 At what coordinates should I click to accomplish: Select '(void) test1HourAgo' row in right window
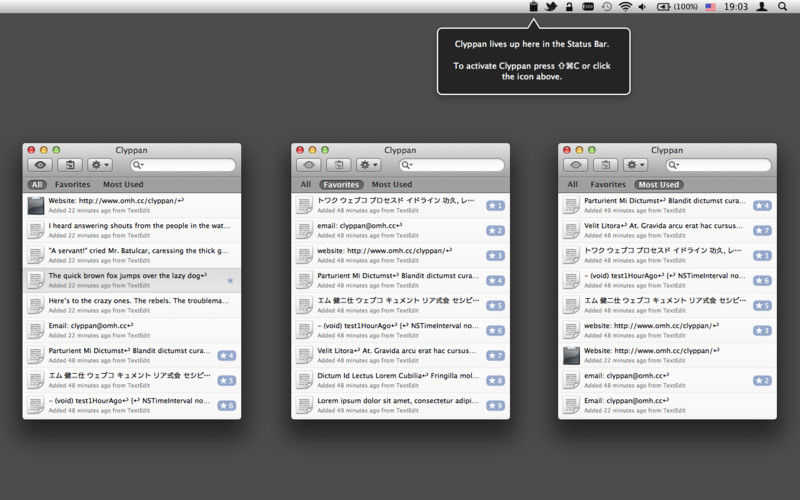(x=667, y=280)
